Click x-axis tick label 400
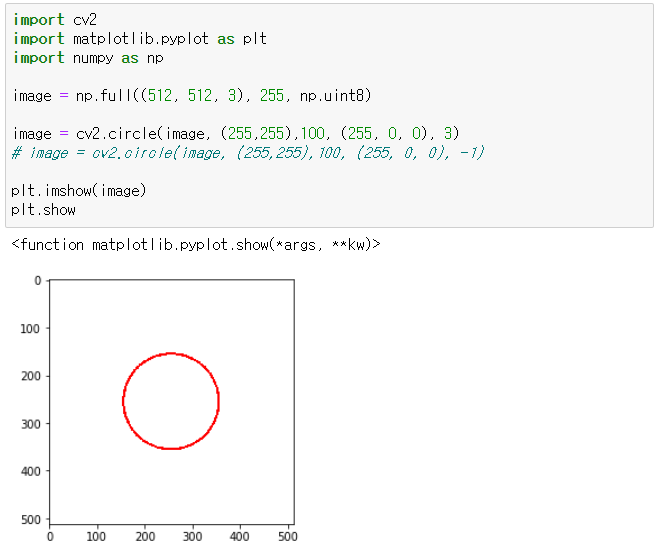 [240, 537]
